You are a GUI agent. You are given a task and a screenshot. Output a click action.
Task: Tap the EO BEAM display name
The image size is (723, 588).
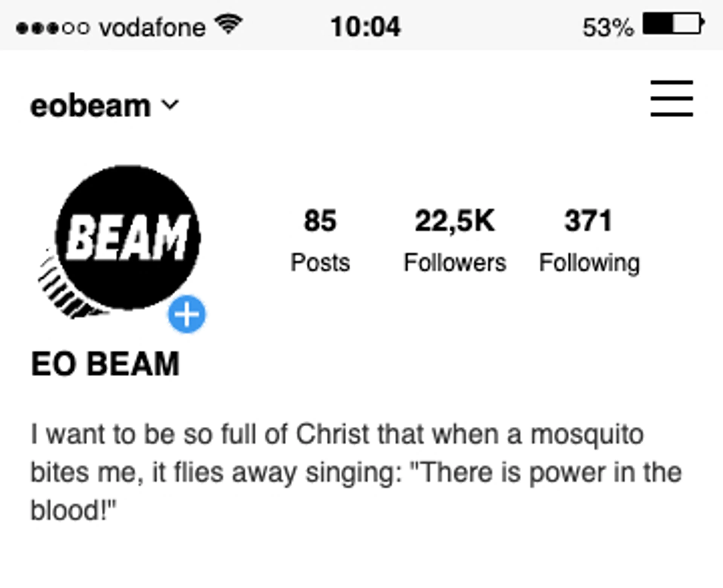105,364
